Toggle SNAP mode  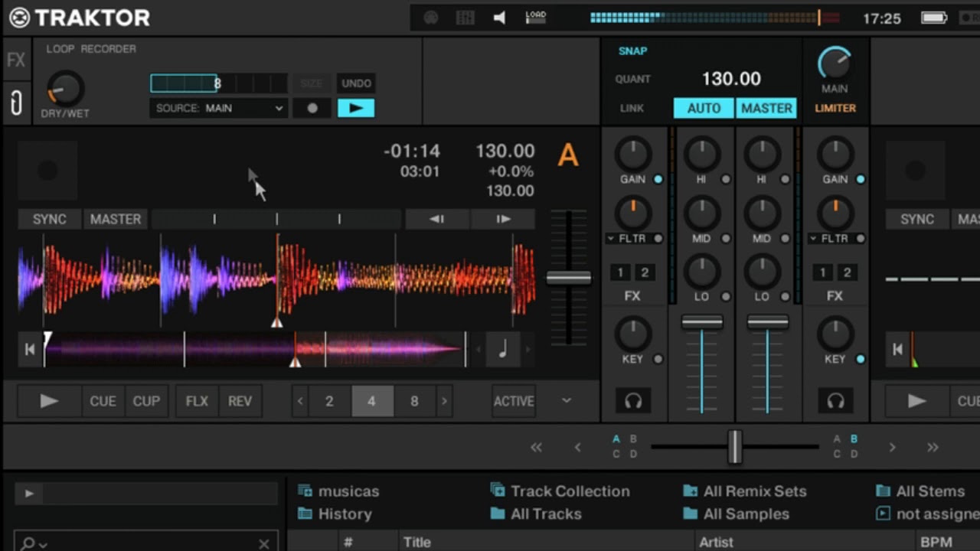633,51
